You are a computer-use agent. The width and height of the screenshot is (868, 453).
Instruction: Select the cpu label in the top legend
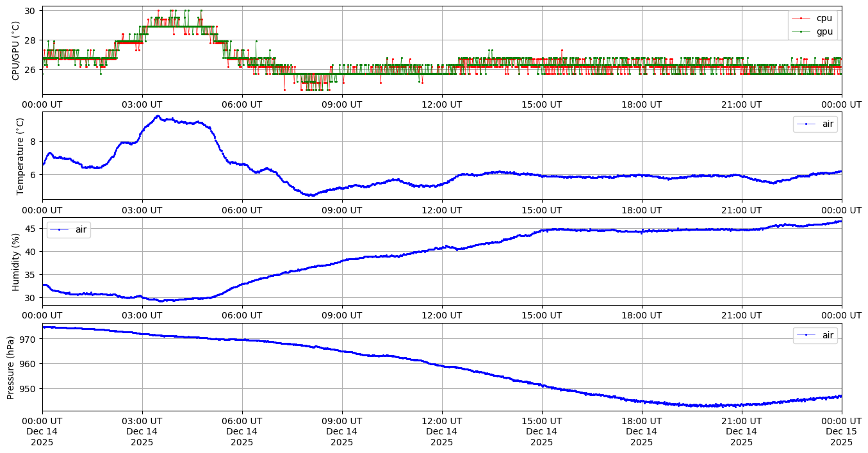pyautogui.click(x=826, y=19)
